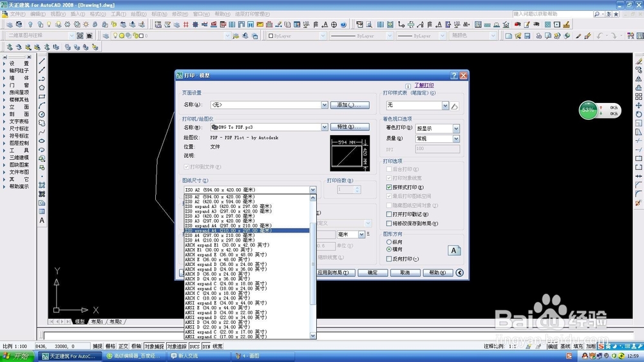The width and height of the screenshot is (644, 362).
Task: Toggle the 按样式打印 checkbox
Action: (389, 187)
